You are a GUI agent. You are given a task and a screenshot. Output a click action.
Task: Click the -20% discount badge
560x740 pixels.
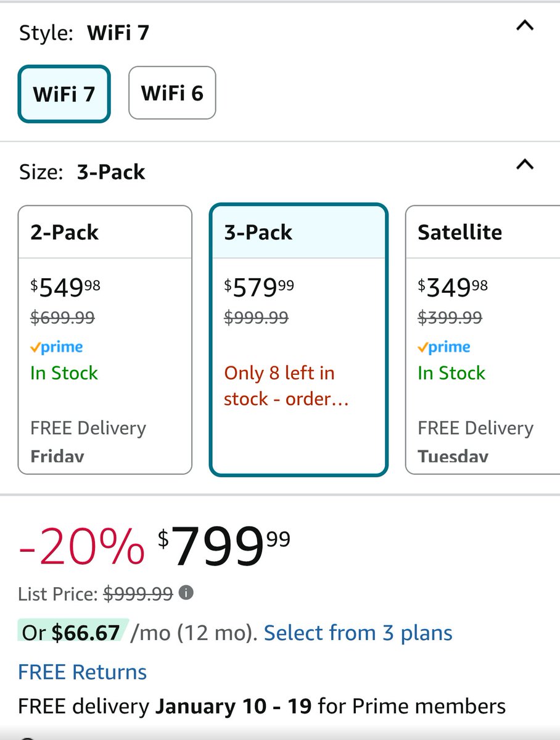[x=81, y=546]
